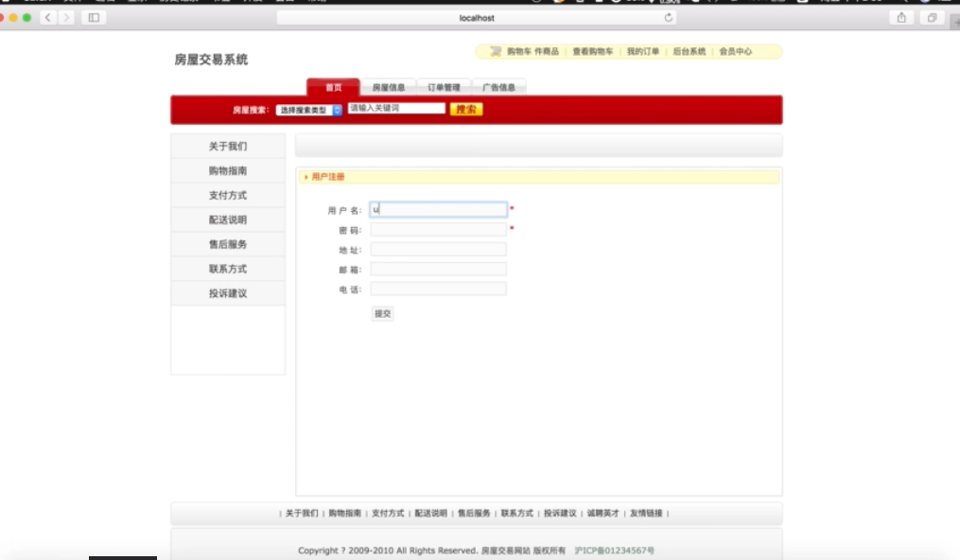Image resolution: width=960 pixels, height=560 pixels.
Task: Click the search keyword input field
Action: [x=396, y=109]
